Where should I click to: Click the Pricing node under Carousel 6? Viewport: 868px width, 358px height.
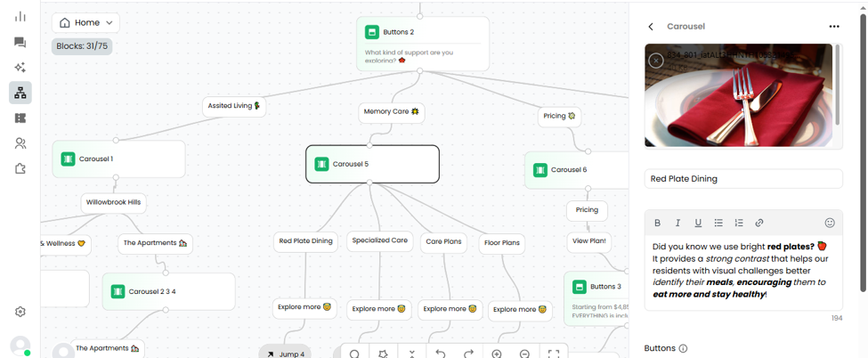587,210
